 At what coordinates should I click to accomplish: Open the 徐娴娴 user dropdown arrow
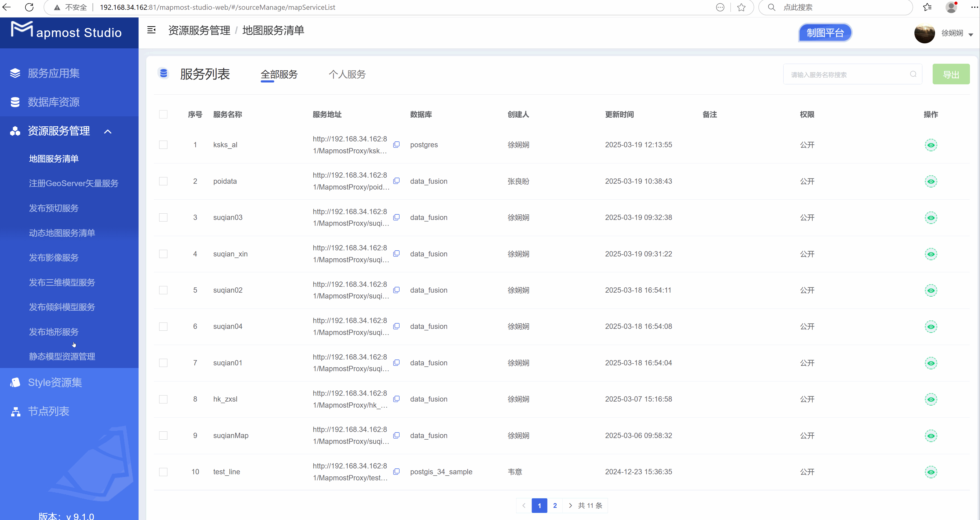970,35
